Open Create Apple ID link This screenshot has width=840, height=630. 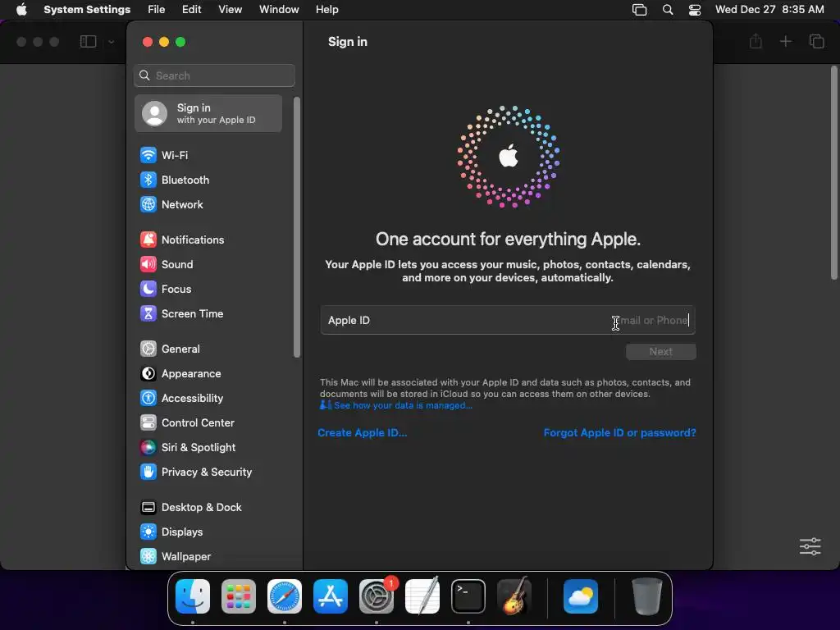tap(362, 433)
